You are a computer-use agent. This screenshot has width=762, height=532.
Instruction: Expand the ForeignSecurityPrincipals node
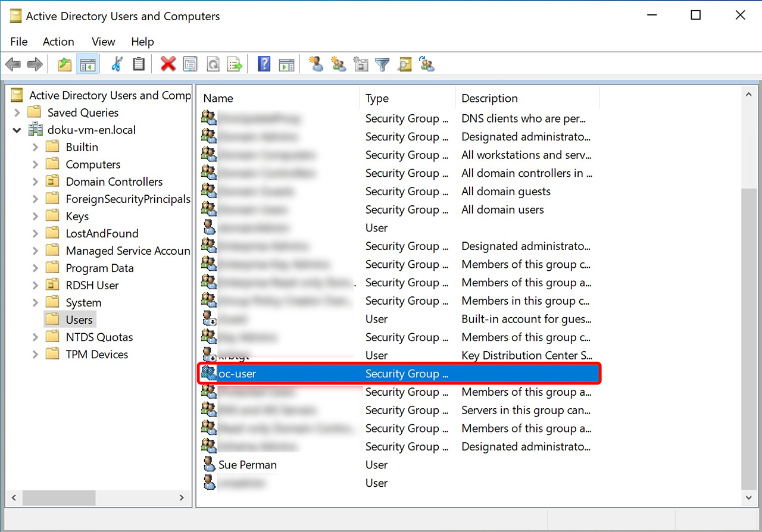(35, 199)
